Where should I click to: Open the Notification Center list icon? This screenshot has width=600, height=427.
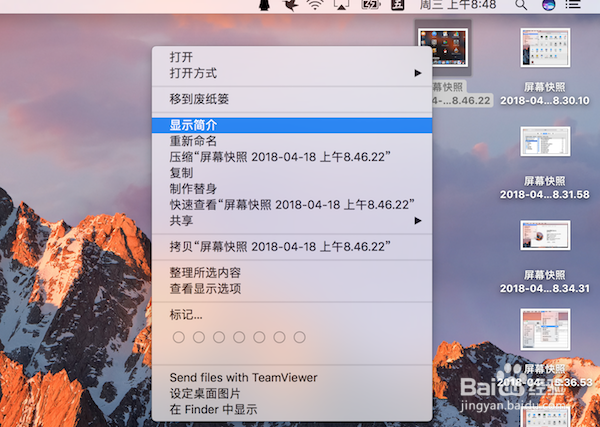coord(573,5)
